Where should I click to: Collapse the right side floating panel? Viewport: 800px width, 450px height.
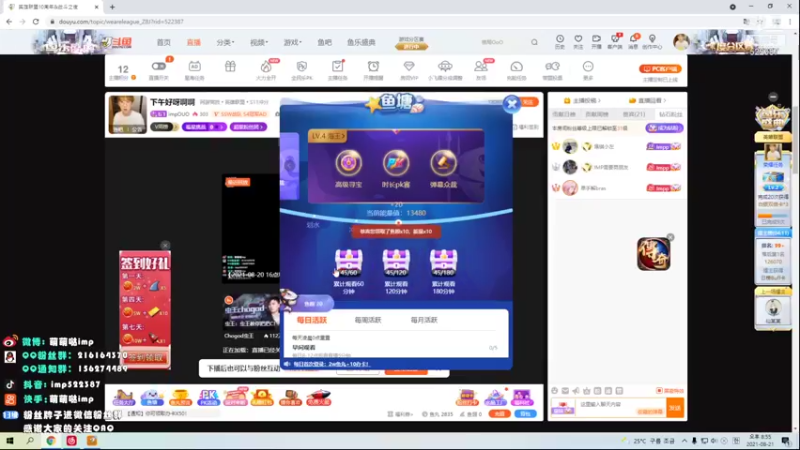click(x=773, y=96)
